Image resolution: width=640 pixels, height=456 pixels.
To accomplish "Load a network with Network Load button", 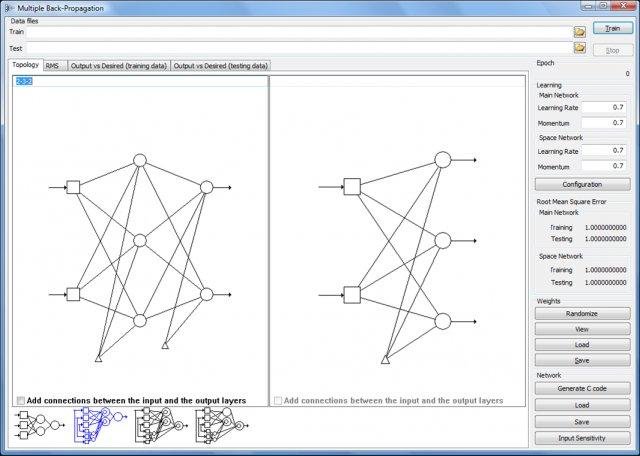I will coord(582,405).
